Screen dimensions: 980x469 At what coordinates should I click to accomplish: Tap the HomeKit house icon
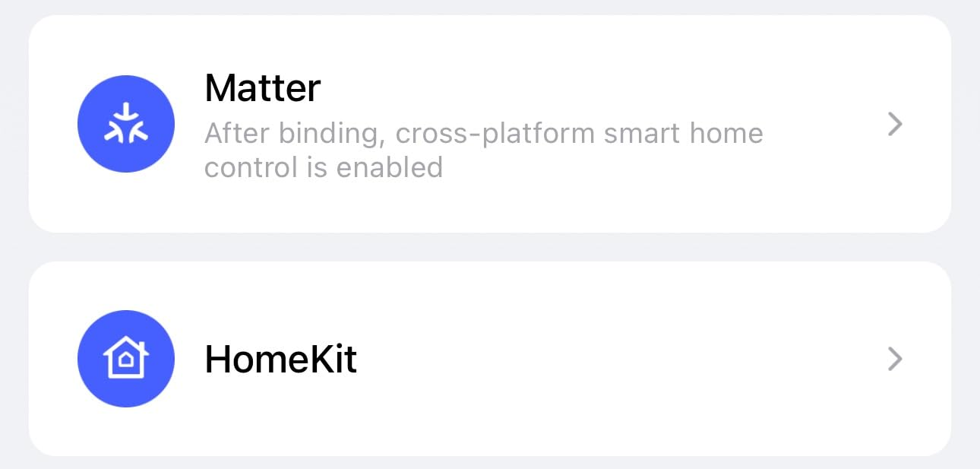coord(126,359)
